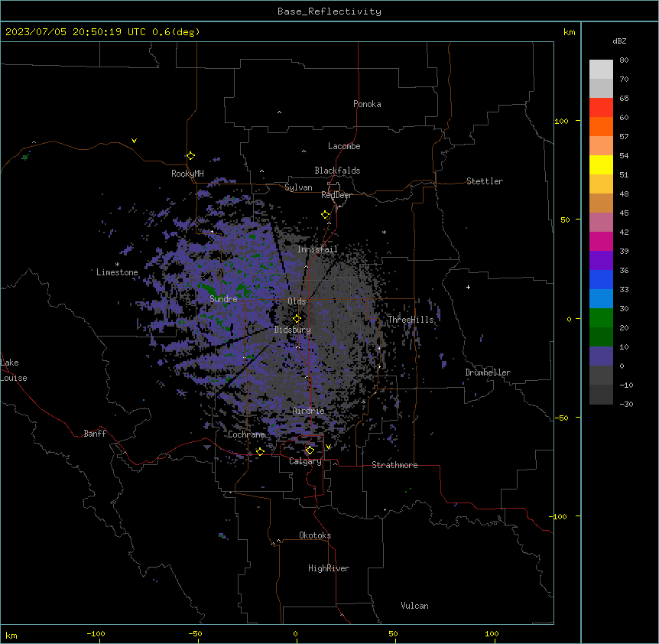Select the bright yellow 51-54 dBZ swatch
Image resolution: width=659 pixels, height=644 pixels.
601,164
